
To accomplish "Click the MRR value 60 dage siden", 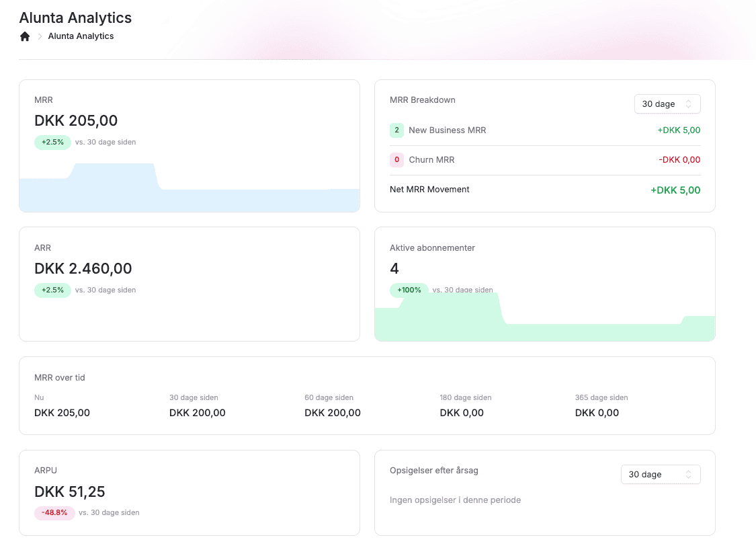I will tap(333, 413).
